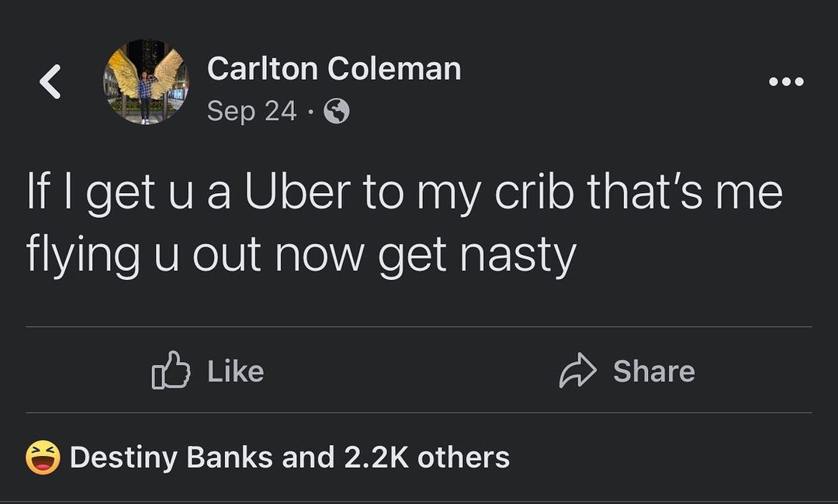Tap the Share arrow icon
This screenshot has height=504, width=838.
pyautogui.click(x=577, y=371)
